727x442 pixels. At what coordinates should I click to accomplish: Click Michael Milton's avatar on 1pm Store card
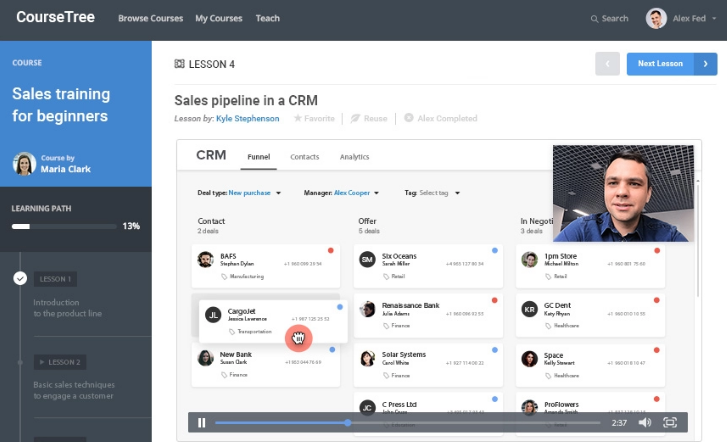(x=529, y=259)
